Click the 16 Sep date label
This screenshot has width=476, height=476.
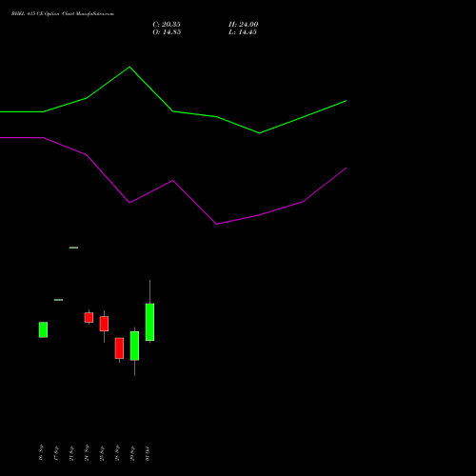(x=41, y=452)
